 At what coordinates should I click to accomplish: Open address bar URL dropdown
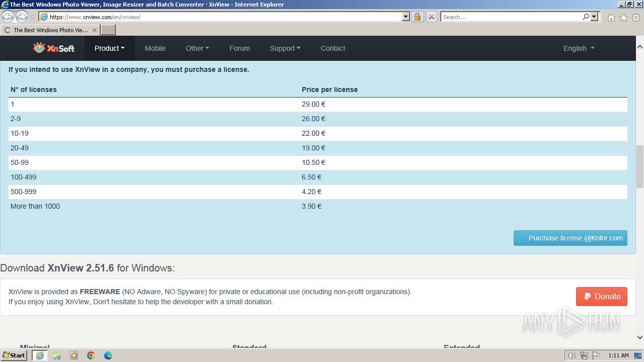(406, 17)
